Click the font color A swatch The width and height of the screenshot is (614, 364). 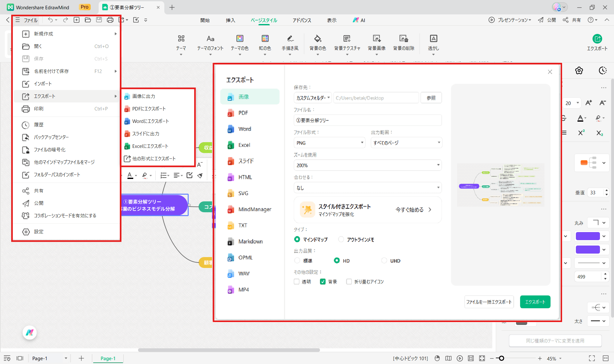tap(580, 118)
